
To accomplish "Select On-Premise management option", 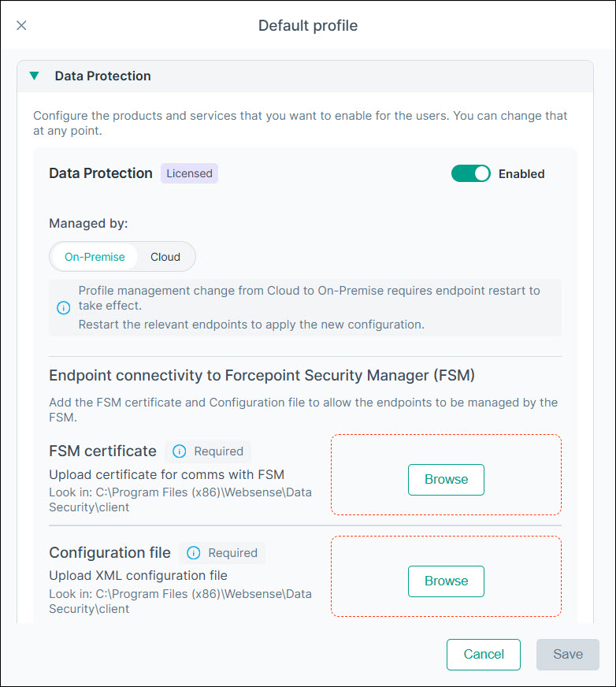I will click(x=95, y=257).
